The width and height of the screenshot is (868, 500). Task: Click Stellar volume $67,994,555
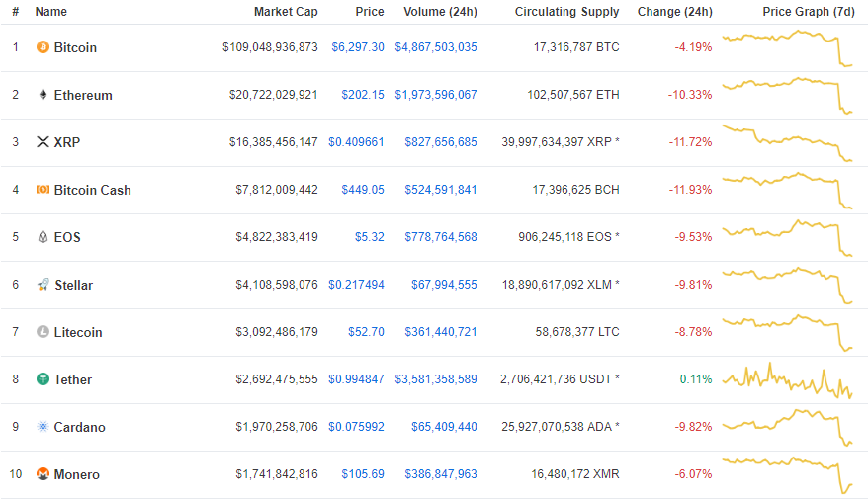click(444, 285)
